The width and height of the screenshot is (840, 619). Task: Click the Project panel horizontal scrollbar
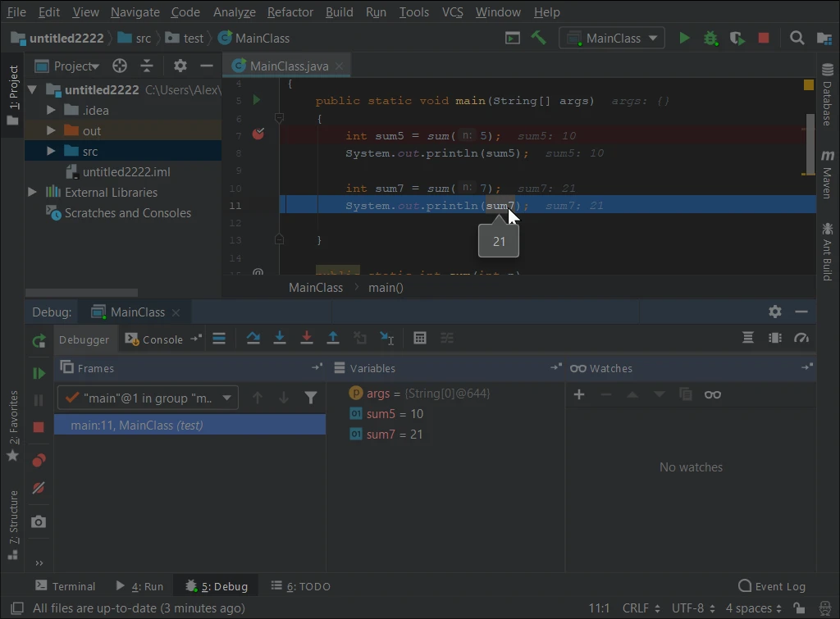coord(81,293)
